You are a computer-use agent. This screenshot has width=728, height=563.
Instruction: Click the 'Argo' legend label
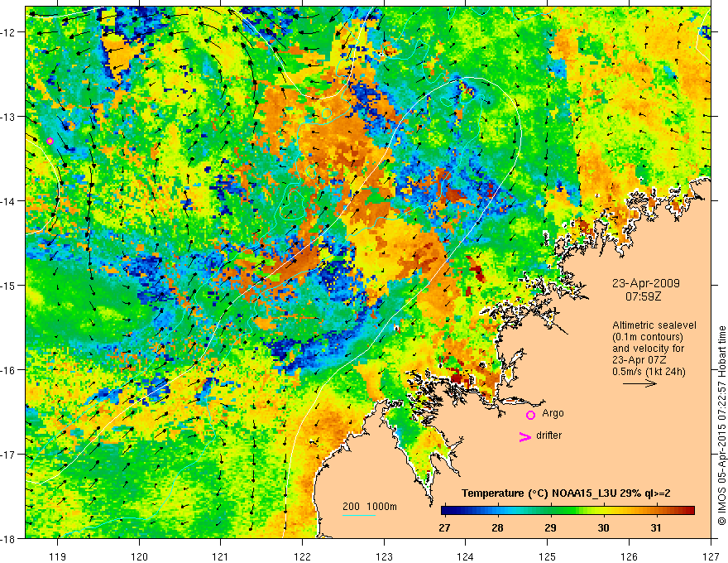tap(553, 413)
